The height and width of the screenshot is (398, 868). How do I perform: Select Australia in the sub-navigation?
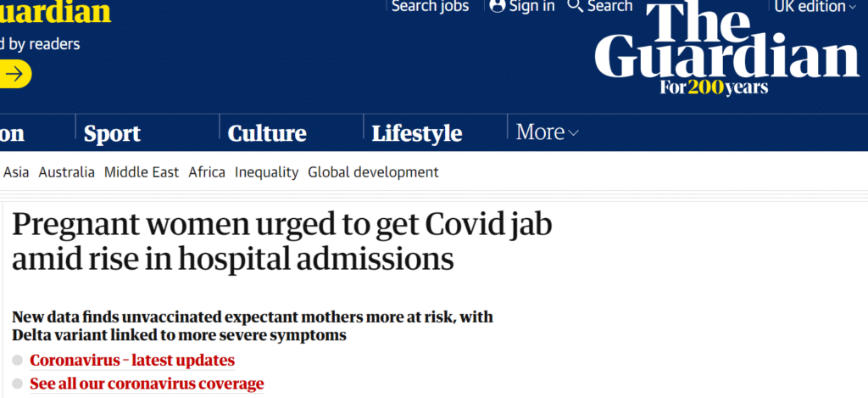(67, 172)
